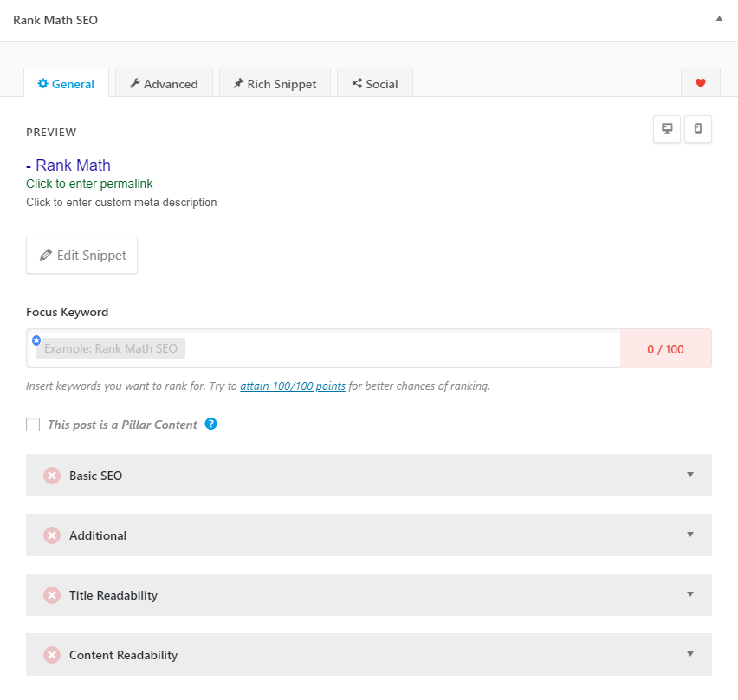Switch to the Social tab

click(x=375, y=83)
